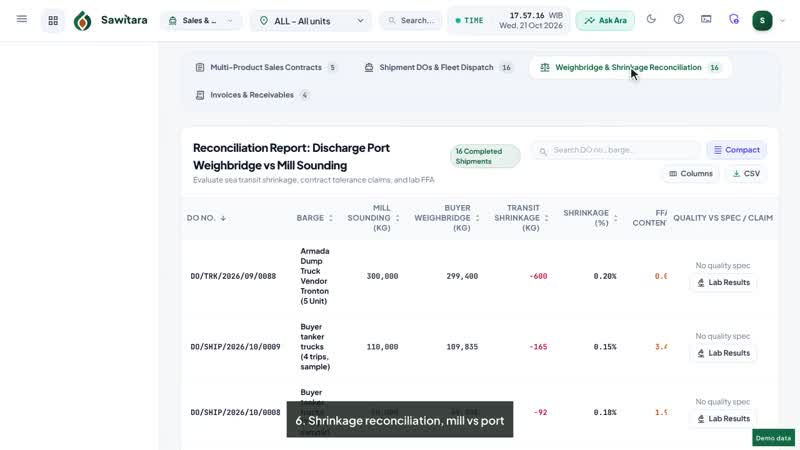This screenshot has width=800, height=450.
Task: Expand the ALL – All units selector
Action: [311, 21]
